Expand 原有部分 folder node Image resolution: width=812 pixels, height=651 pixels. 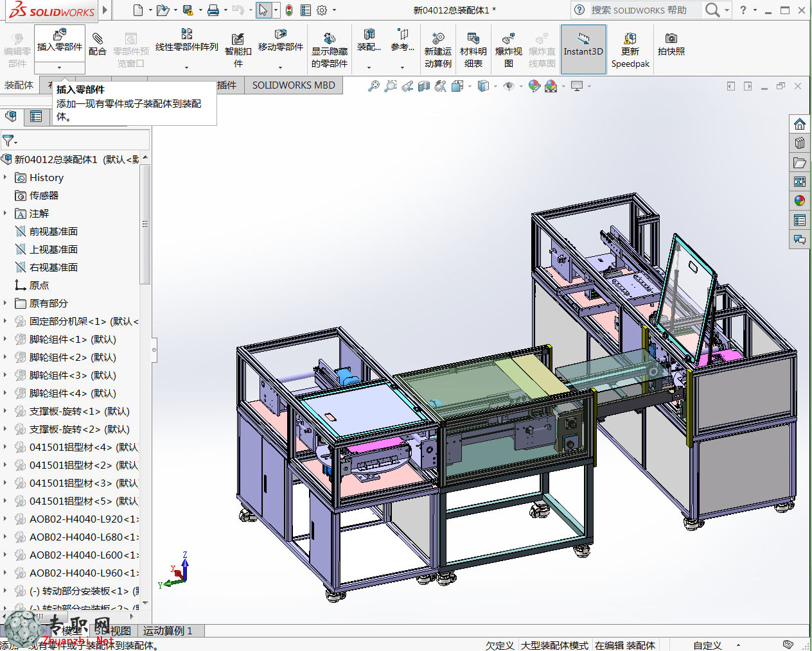(5, 303)
